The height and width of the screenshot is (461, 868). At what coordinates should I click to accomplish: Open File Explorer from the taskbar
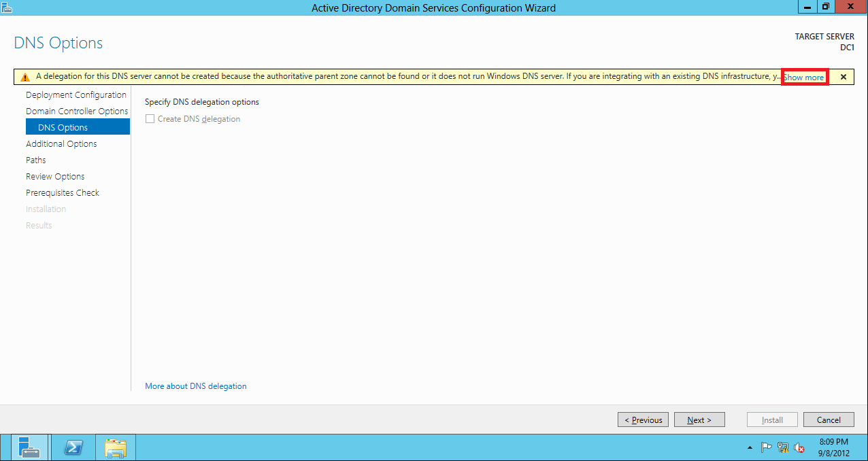pyautogui.click(x=115, y=447)
